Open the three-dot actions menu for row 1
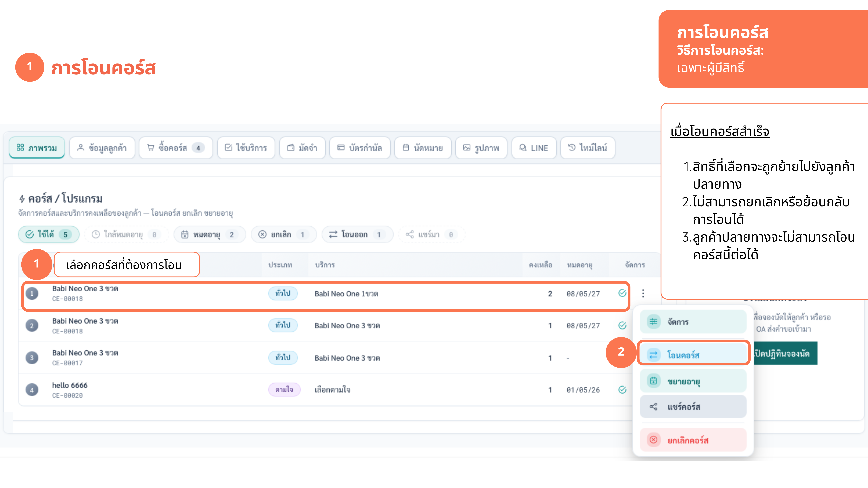This screenshot has width=868, height=488. pyautogui.click(x=643, y=293)
